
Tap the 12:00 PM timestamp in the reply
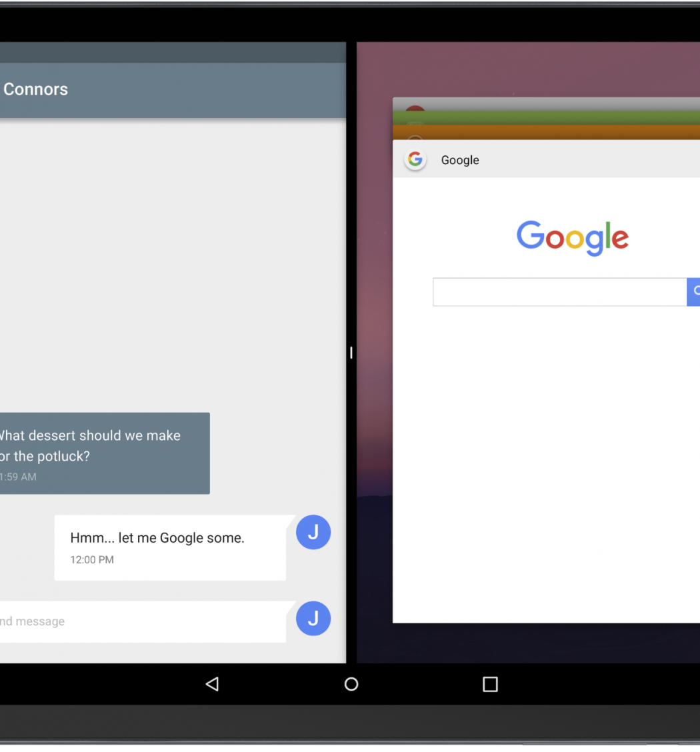point(92,560)
